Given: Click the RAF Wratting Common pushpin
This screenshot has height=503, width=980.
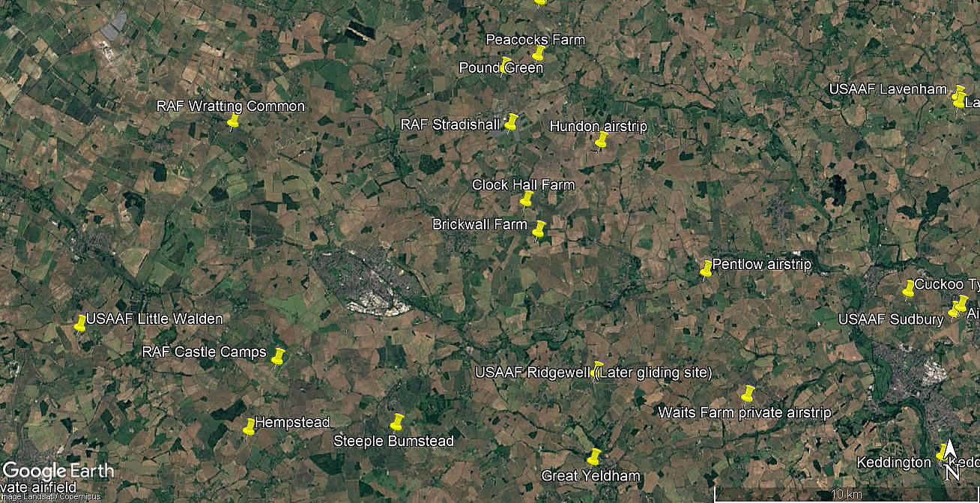Looking at the screenshot, I should point(233,122).
